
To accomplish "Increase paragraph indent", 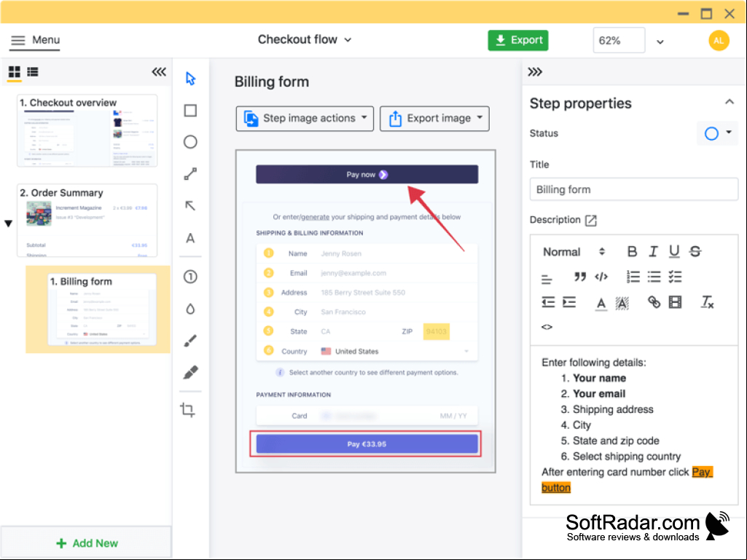I will pos(569,302).
